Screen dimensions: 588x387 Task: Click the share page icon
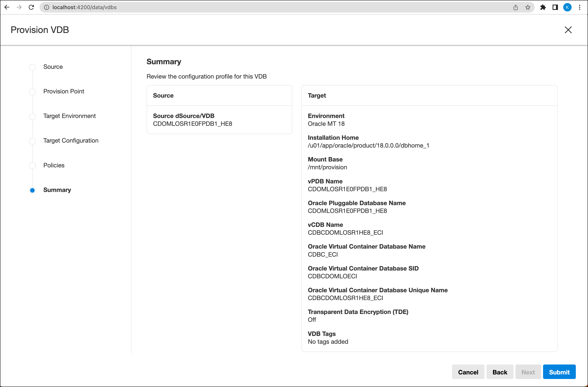515,7
